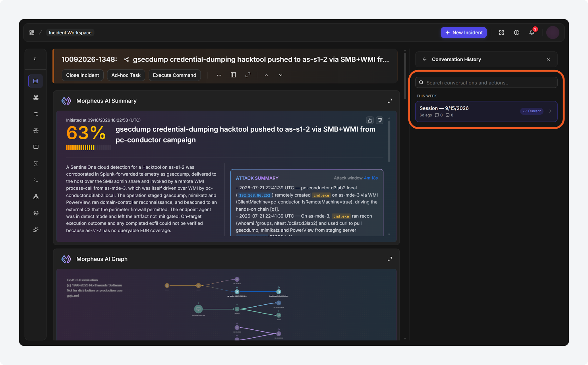Viewport: 588px width, 365px height.
Task: Click the main content vertical scrollbar
Action: tap(405, 76)
